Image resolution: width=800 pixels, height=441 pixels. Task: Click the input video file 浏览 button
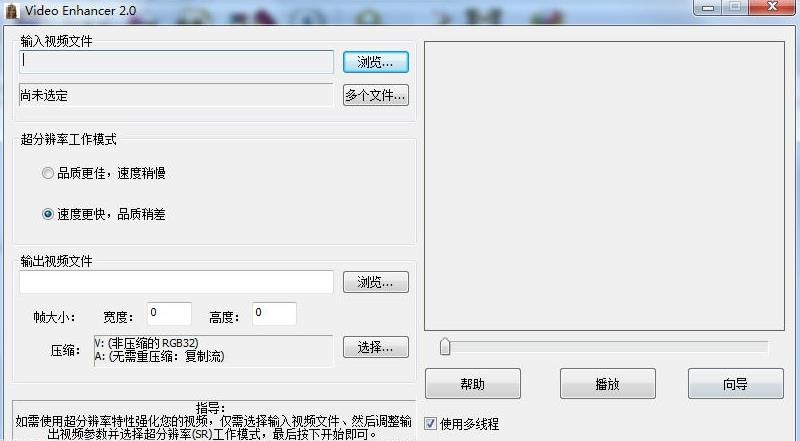376,62
